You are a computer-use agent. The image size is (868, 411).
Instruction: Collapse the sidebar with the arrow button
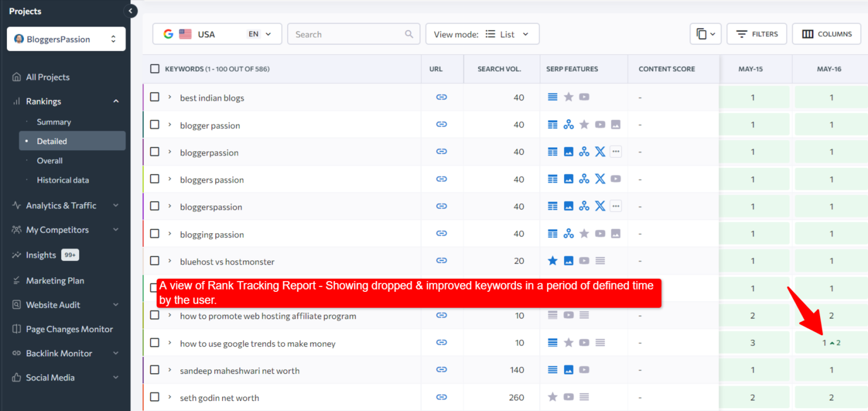click(131, 11)
